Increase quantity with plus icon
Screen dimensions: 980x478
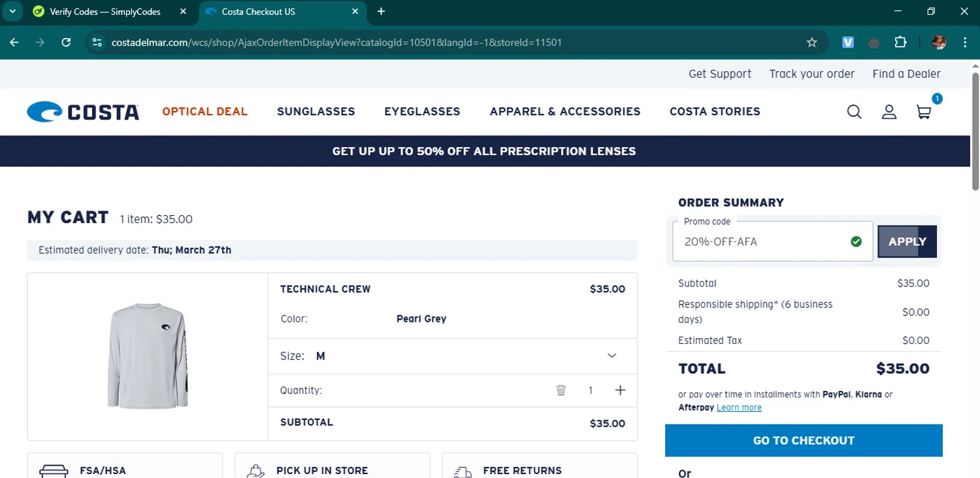[x=620, y=390]
